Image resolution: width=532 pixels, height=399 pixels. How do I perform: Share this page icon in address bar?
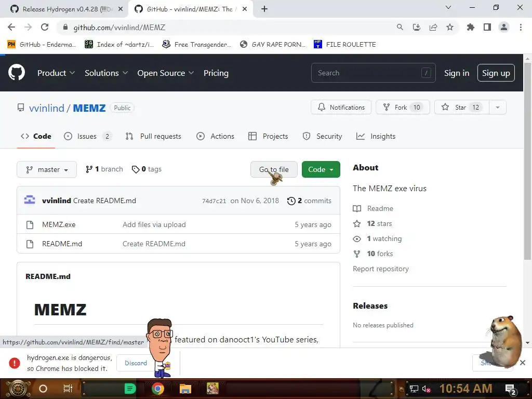click(433, 27)
